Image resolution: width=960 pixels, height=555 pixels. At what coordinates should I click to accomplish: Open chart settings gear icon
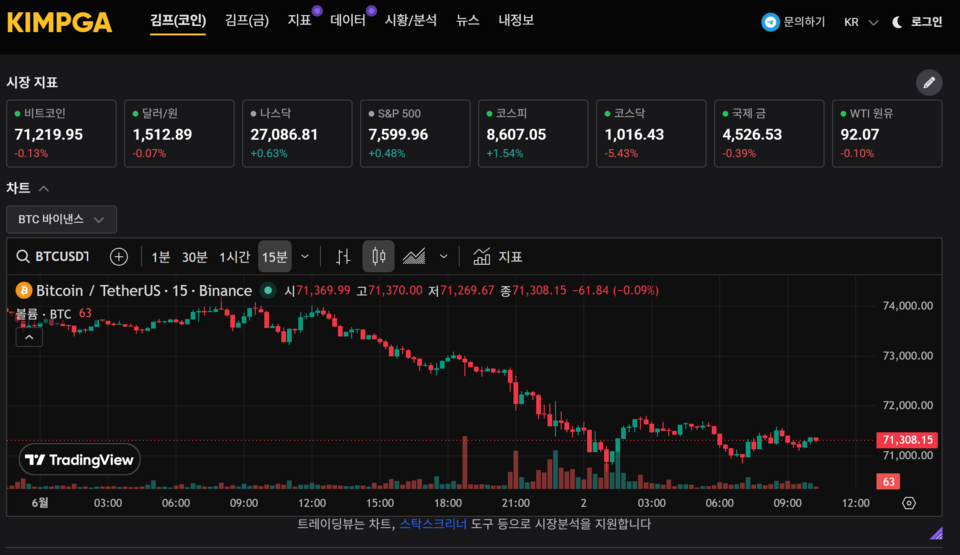tap(909, 503)
